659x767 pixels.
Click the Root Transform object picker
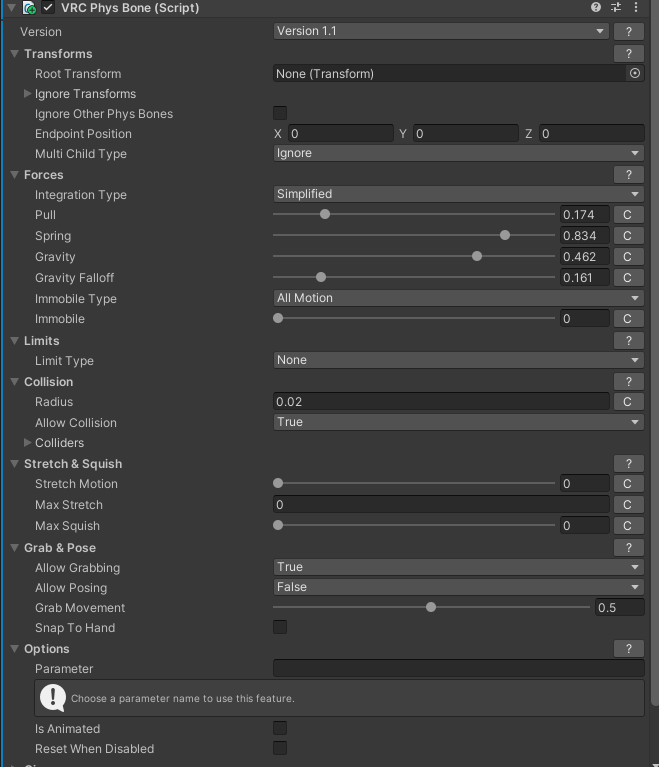click(634, 74)
